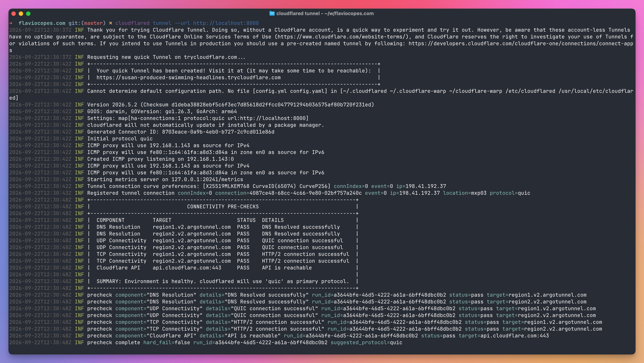Click 'UDP Connectivity' row for region2.v2.argotunnel.com

(223, 247)
